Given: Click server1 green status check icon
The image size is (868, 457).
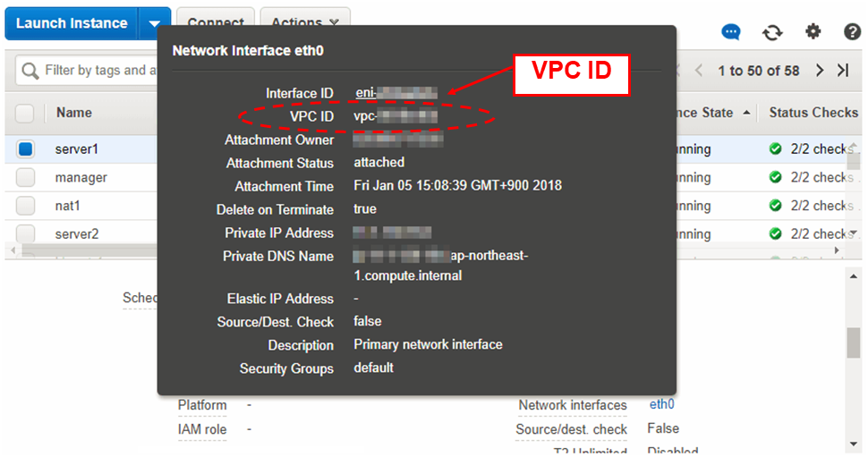Looking at the screenshot, I should click(x=775, y=149).
